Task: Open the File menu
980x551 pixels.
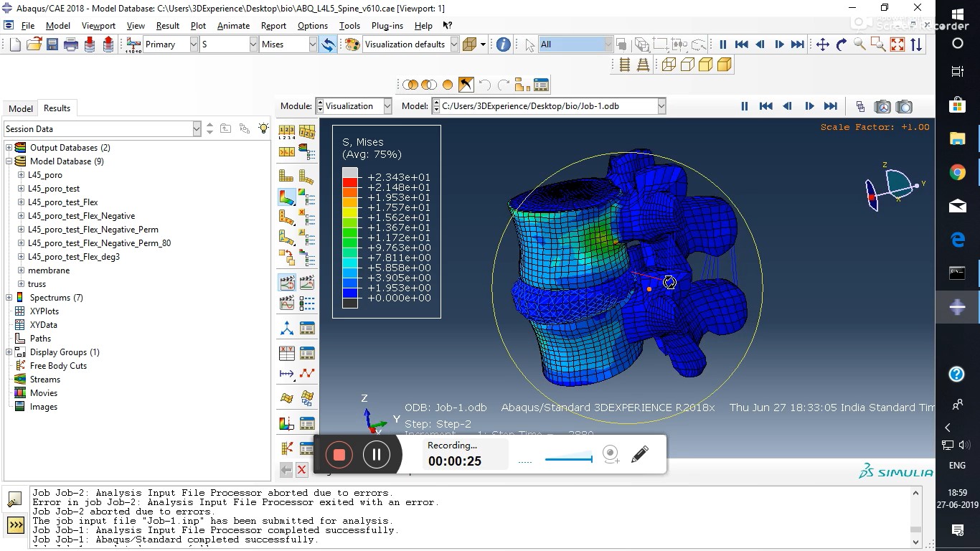Action: 28,25
